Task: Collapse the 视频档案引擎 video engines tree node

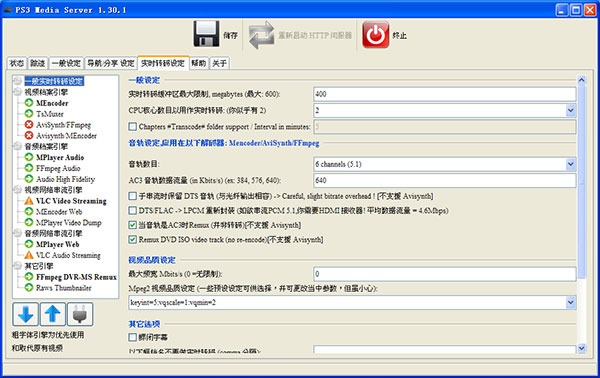Action: click(x=18, y=92)
